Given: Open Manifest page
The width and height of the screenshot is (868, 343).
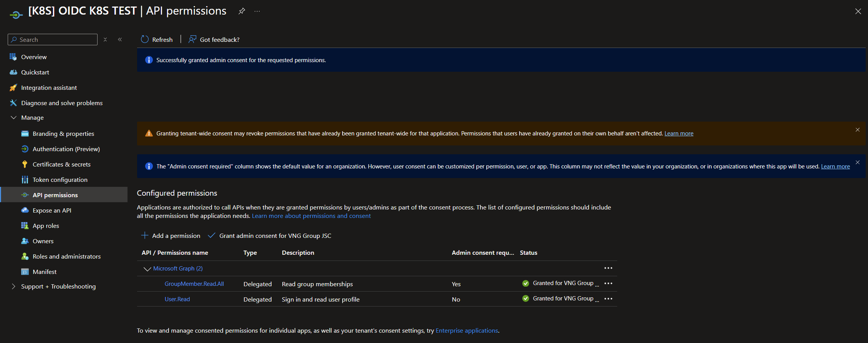Looking at the screenshot, I should pos(45,272).
